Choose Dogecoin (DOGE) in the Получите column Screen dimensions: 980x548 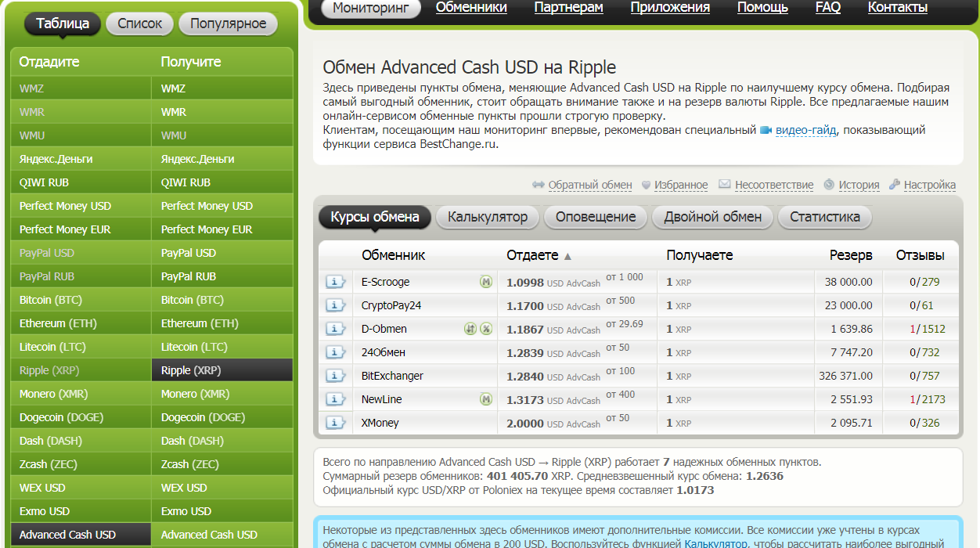pyautogui.click(x=222, y=417)
